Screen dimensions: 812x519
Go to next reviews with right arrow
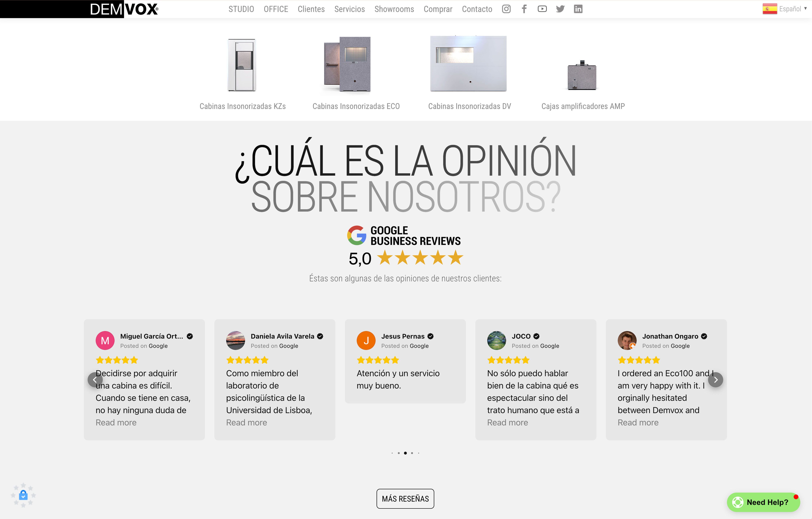(x=715, y=380)
